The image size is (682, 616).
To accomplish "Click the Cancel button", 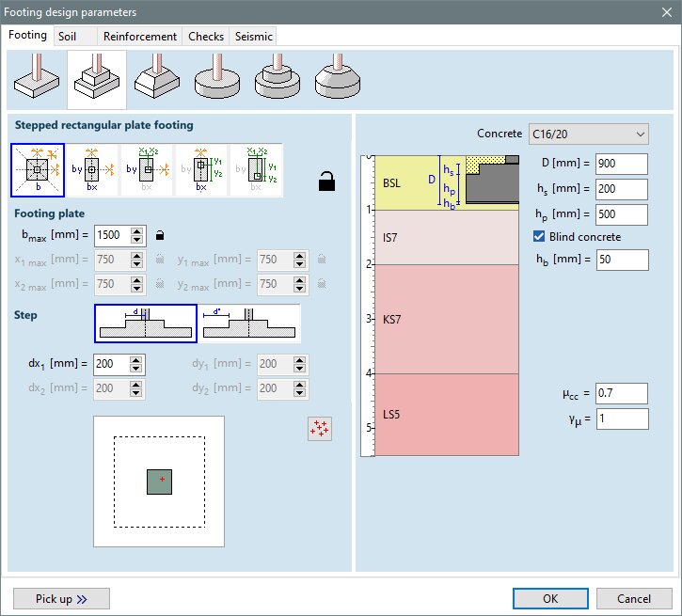I will coord(634,599).
